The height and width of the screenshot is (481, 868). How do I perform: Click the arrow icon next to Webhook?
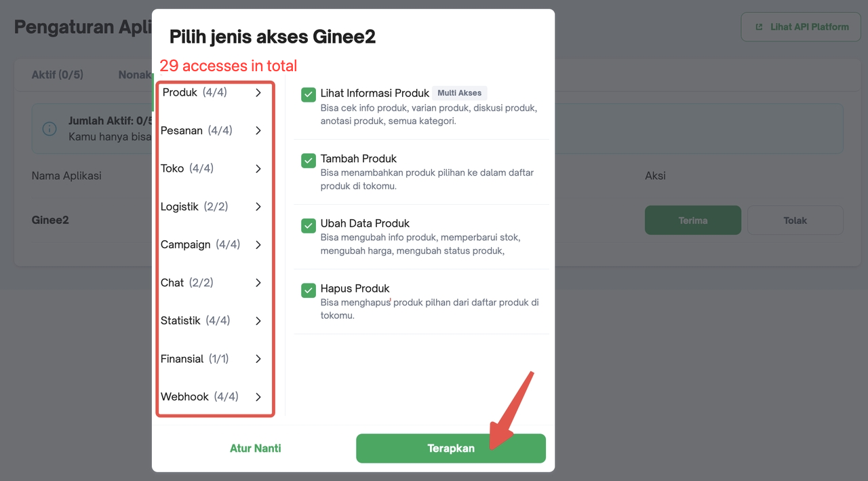[258, 396]
